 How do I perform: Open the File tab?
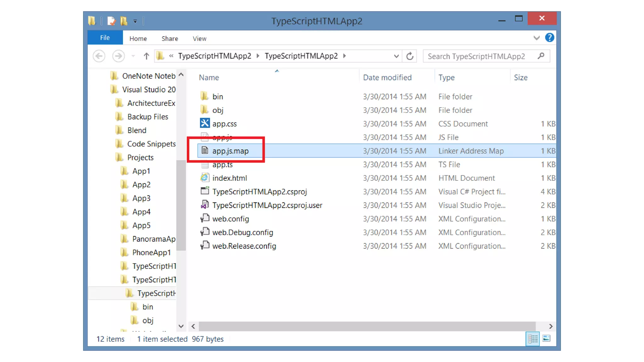105,38
